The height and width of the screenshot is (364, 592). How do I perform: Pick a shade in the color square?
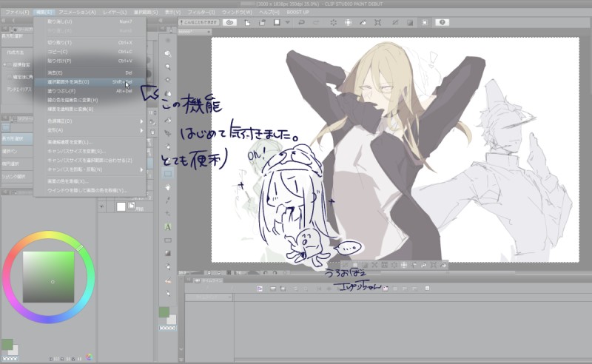[48, 277]
